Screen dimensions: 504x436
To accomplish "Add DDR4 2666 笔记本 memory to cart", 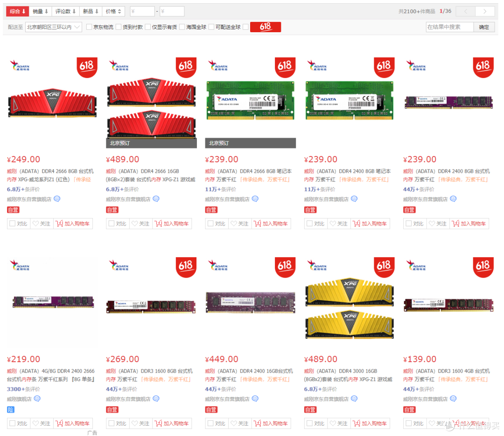I will pyautogui.click(x=271, y=224).
